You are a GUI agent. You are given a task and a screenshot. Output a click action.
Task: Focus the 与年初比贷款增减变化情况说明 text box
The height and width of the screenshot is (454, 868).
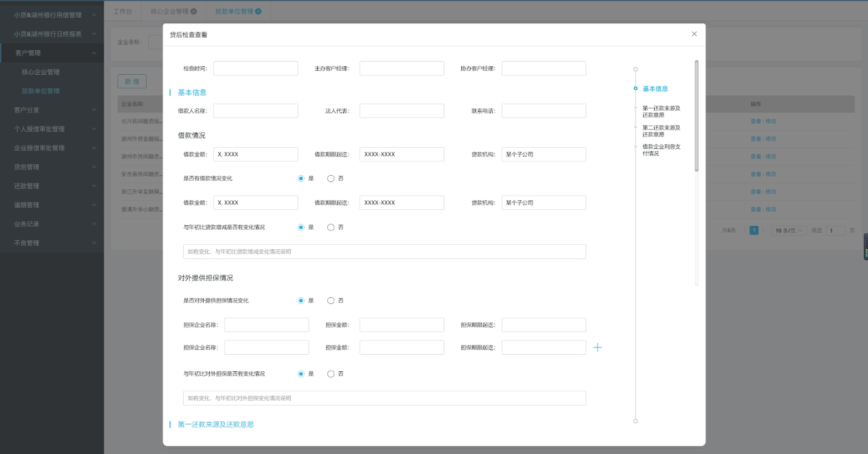(384, 252)
